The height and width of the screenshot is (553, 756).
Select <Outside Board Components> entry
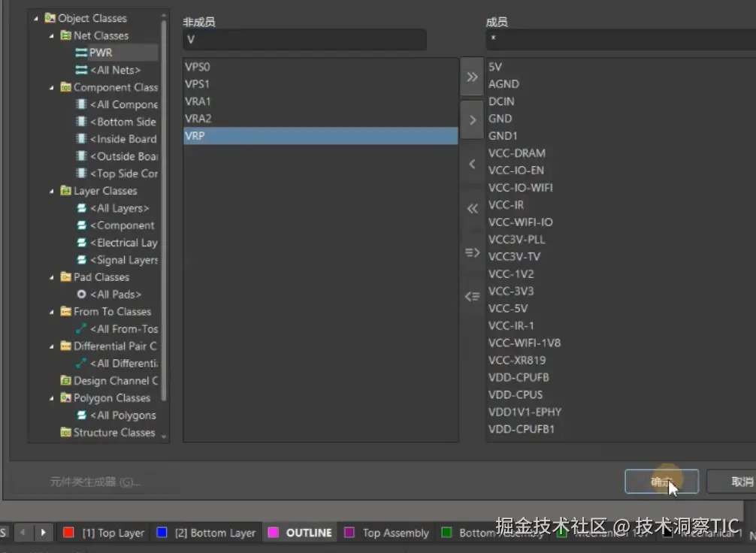[x=124, y=156]
